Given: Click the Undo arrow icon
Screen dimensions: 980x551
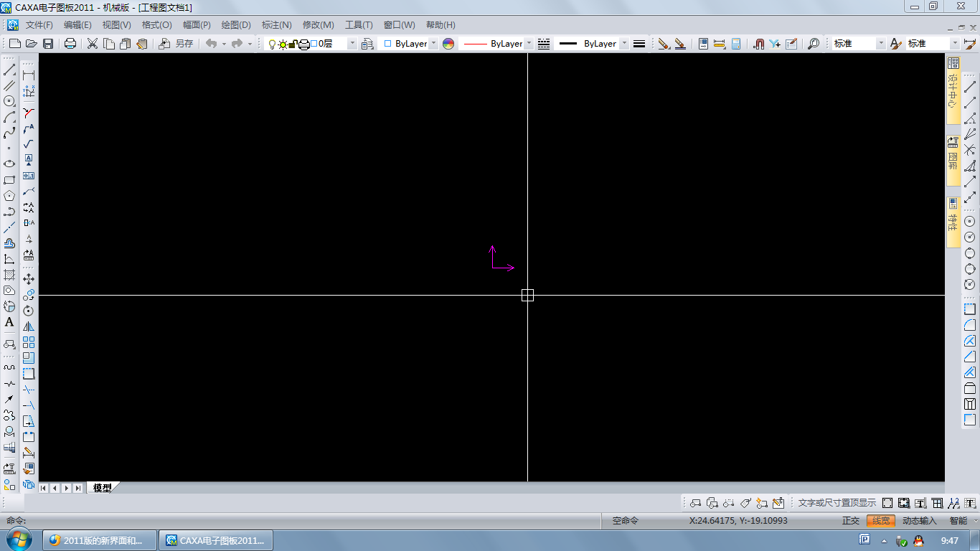Looking at the screenshot, I should (x=211, y=44).
